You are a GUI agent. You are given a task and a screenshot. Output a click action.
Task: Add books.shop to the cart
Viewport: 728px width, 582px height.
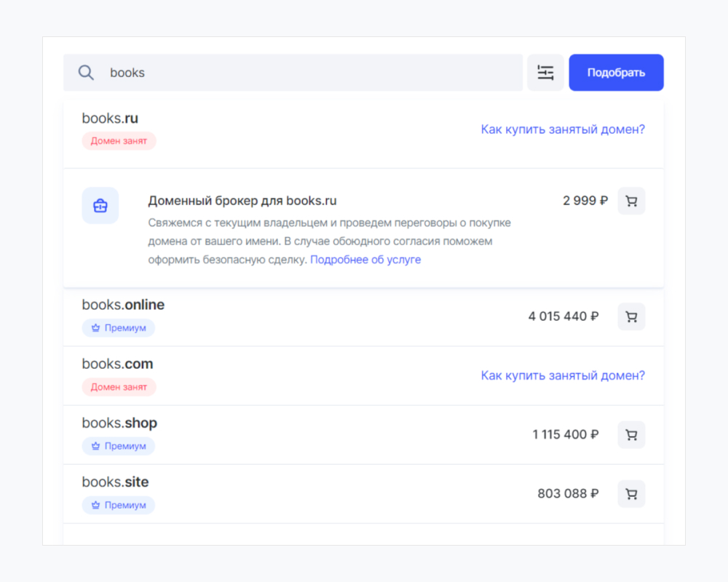pyautogui.click(x=631, y=434)
